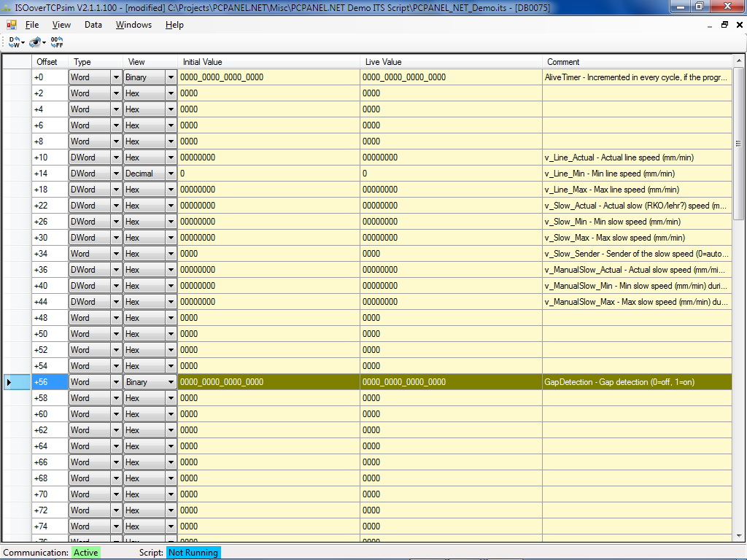747x560 pixels.
Task: Open the Data menu
Action: click(93, 25)
